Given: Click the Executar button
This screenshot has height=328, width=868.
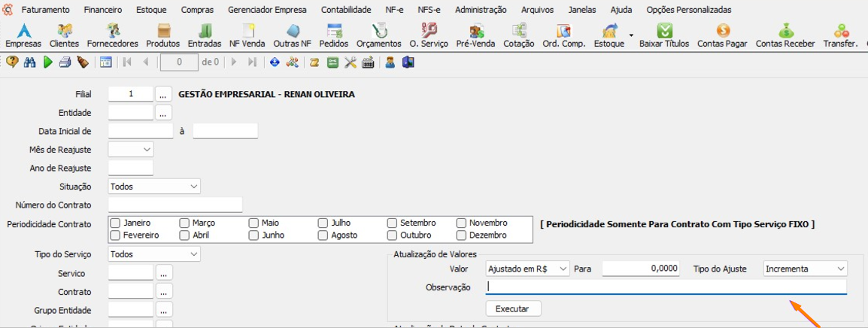Looking at the screenshot, I should [x=513, y=308].
